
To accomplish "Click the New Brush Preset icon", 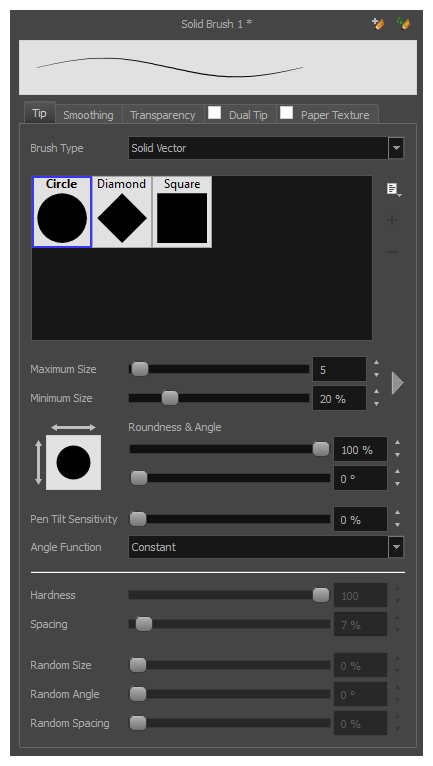I will [x=378, y=24].
